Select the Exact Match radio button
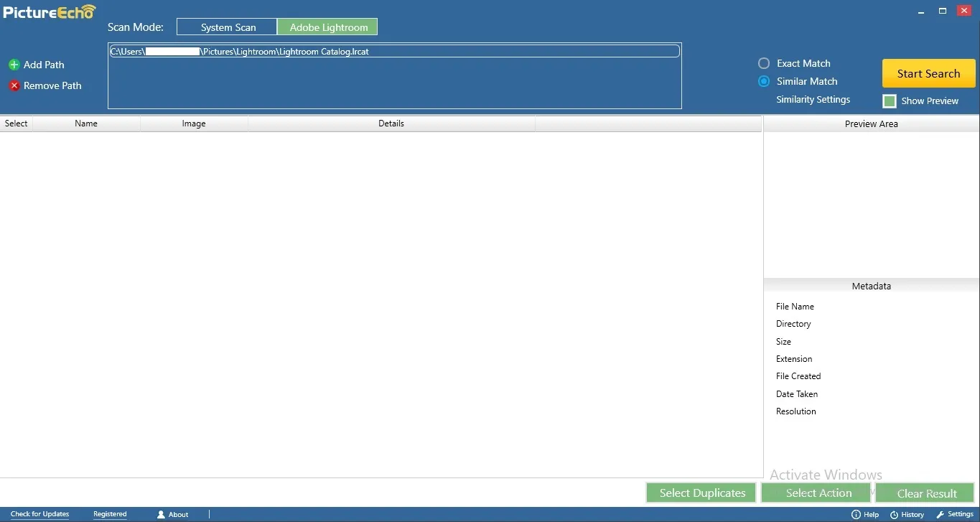Screen dimensions: 980x522 764,63
